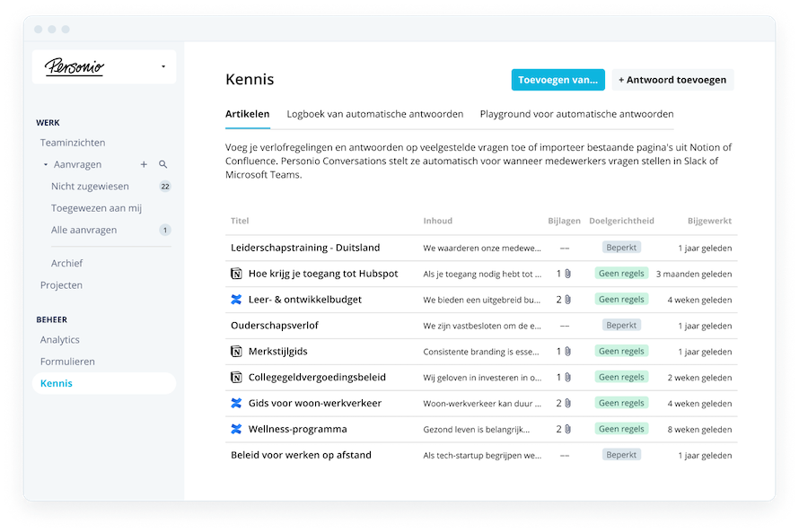Screen dimensions: 799x532
Task: Open Beleid voor werken op afstand article
Action: pos(301,456)
